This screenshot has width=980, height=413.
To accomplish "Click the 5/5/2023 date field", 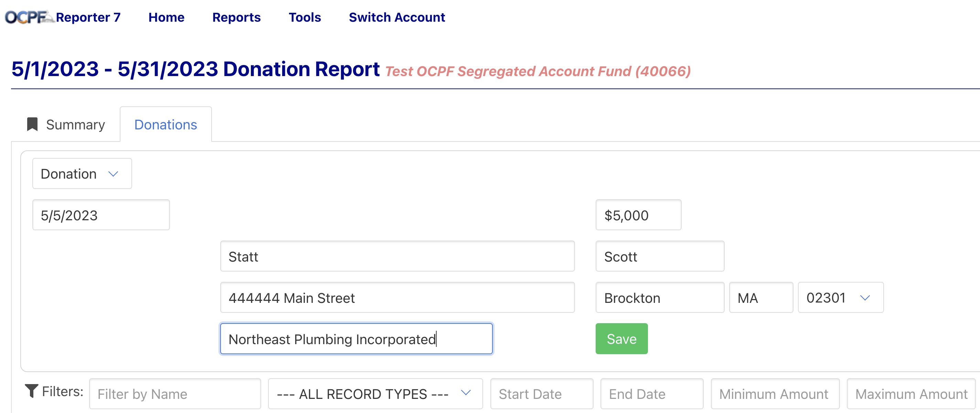I will (100, 215).
